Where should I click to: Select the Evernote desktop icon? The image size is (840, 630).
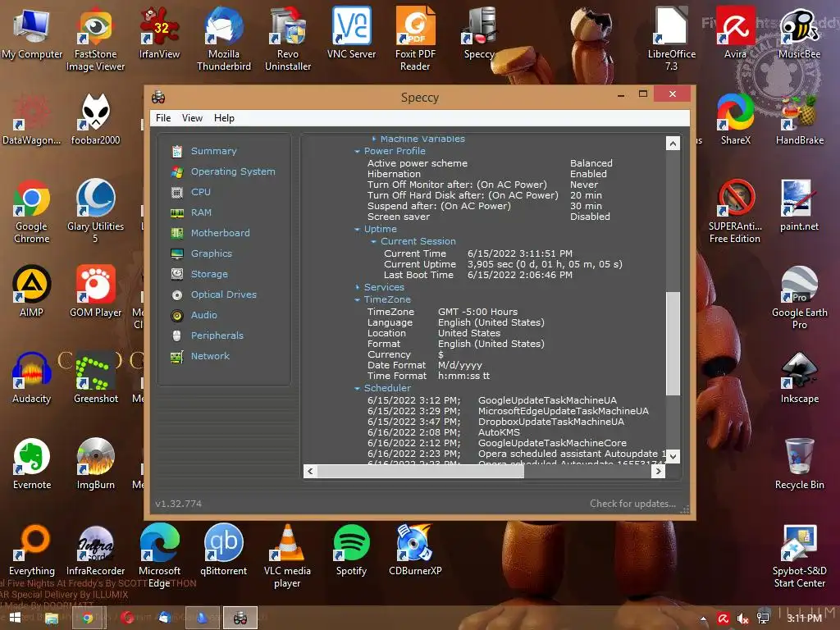(32, 464)
